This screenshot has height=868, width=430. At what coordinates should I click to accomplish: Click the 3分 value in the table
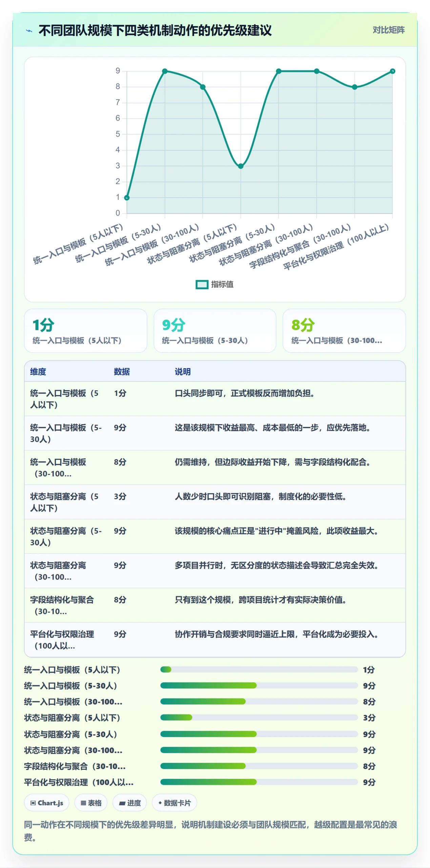[x=120, y=497]
